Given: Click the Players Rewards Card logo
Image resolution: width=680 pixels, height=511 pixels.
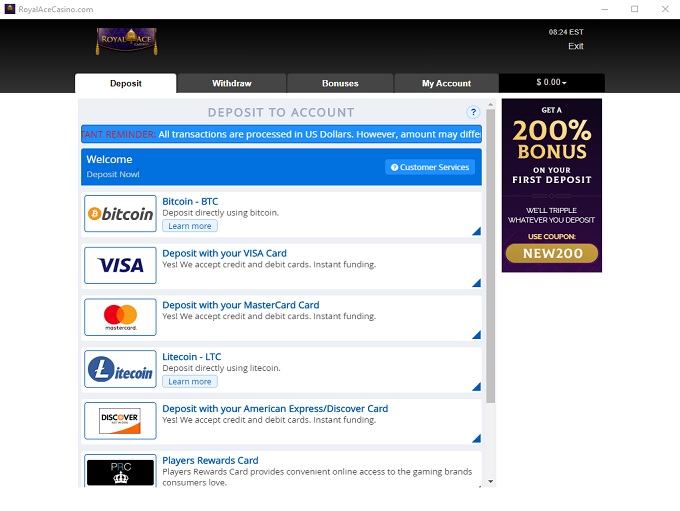Looking at the screenshot, I should click(x=120, y=470).
